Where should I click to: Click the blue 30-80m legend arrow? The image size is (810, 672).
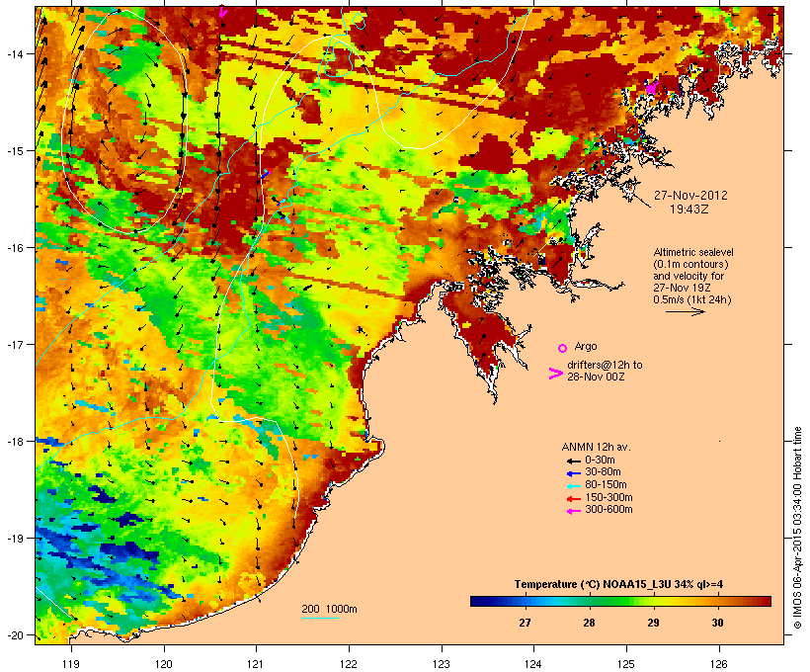click(573, 473)
